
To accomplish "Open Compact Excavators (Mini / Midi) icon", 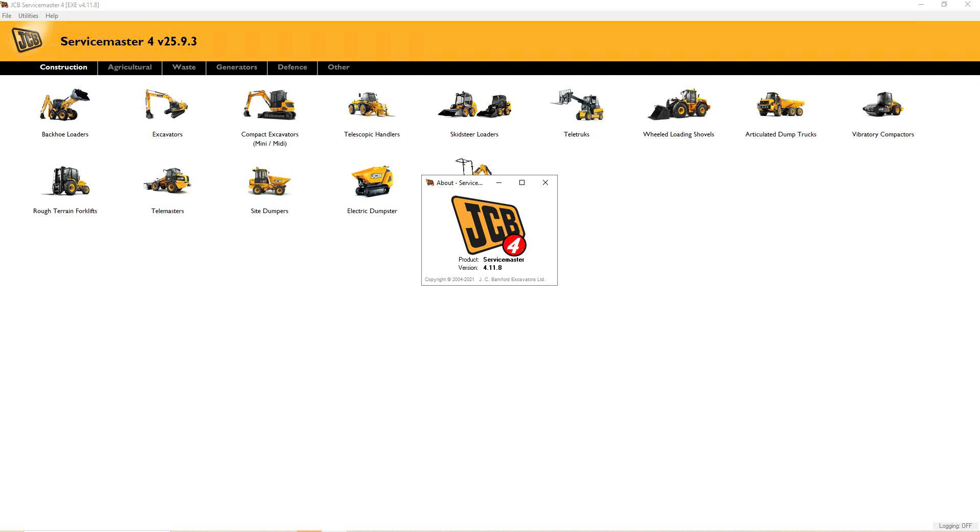I will click(269, 105).
